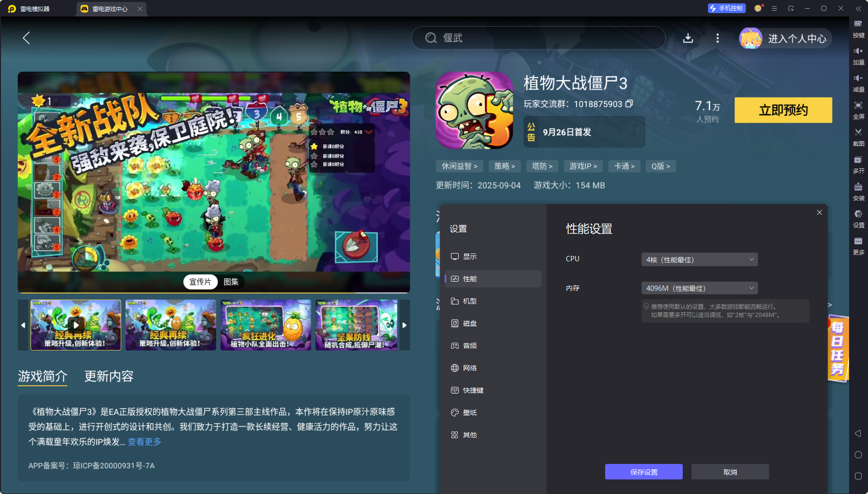Open the download manager icon
Image resolution: width=868 pixels, height=494 pixels.
[x=688, y=38]
